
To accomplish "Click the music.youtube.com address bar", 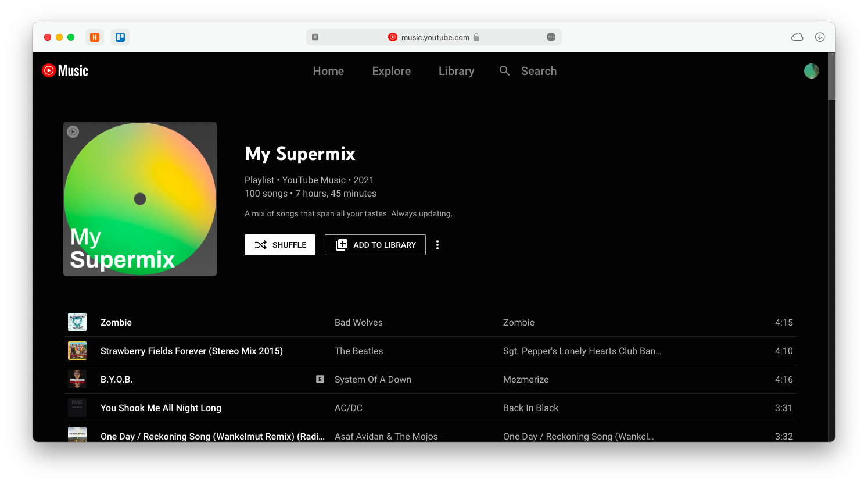I will [x=434, y=37].
